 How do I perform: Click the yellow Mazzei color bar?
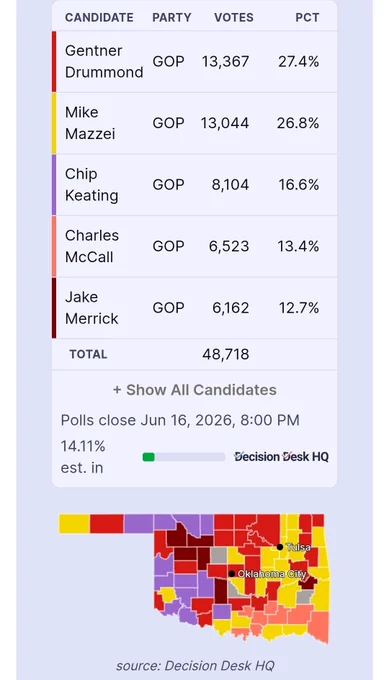[54, 123]
